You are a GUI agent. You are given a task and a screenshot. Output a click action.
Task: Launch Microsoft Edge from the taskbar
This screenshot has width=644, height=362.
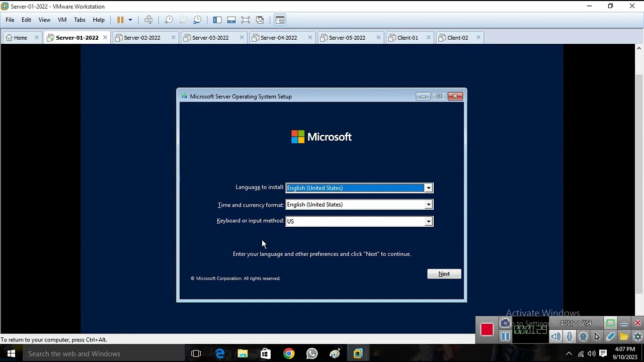(x=220, y=354)
